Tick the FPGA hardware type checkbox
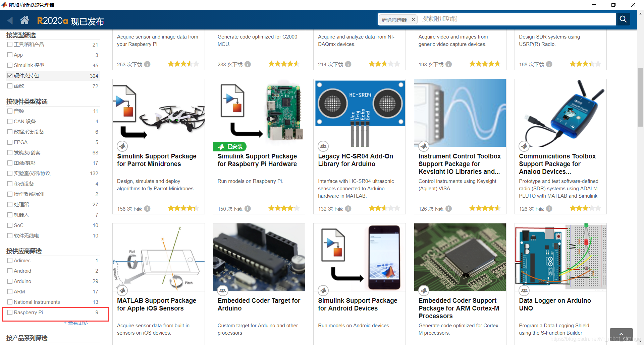This screenshot has width=644, height=345. click(10, 142)
